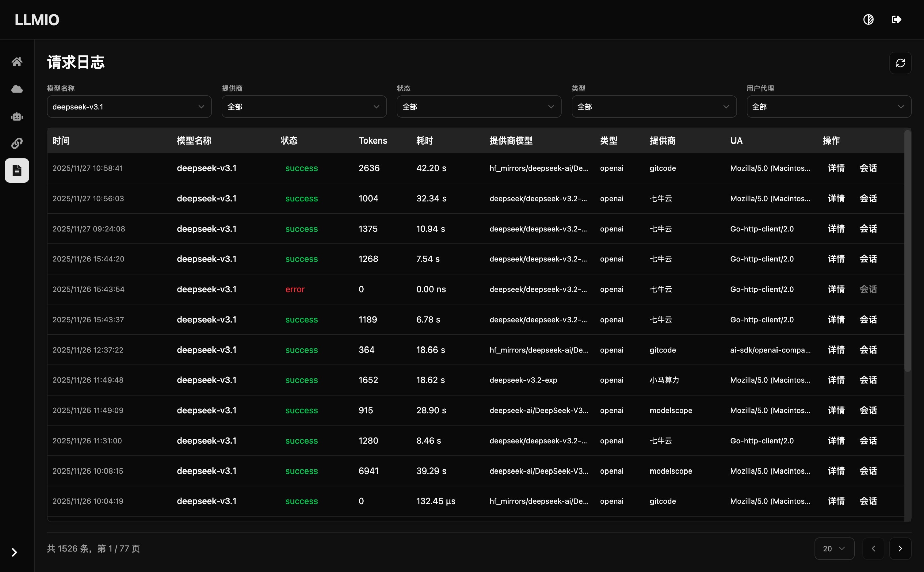The height and width of the screenshot is (572, 924).
Task: Open the 状态 filter dropdown
Action: pyautogui.click(x=479, y=107)
